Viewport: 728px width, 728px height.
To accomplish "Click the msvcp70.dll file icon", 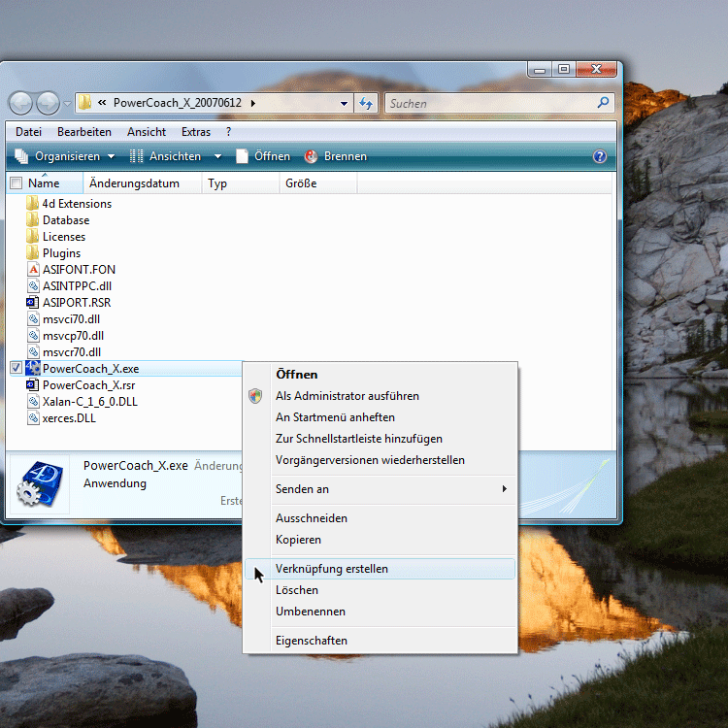I will [33, 335].
